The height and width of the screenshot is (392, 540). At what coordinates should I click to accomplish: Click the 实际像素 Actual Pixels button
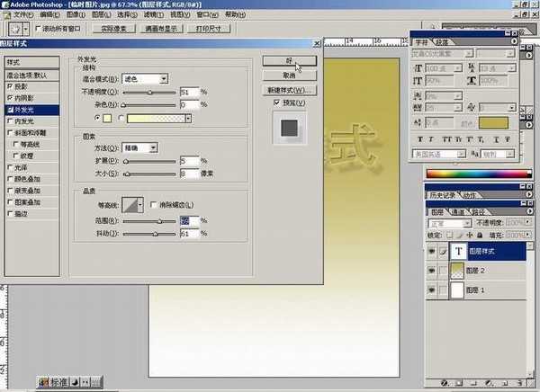114,29
